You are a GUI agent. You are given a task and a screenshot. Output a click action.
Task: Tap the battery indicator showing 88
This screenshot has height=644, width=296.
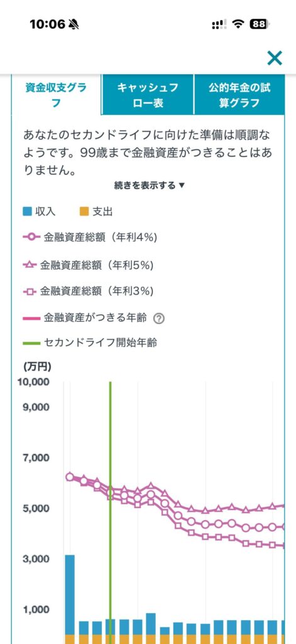click(260, 25)
